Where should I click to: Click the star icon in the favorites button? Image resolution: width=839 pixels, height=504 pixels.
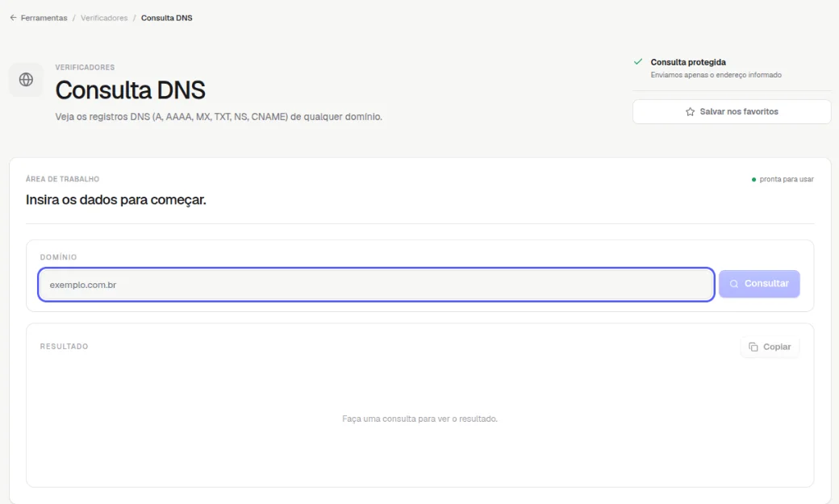tap(691, 112)
